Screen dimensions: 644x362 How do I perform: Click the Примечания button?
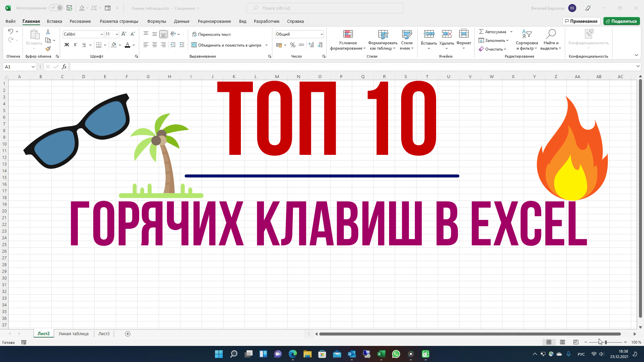[581, 21]
